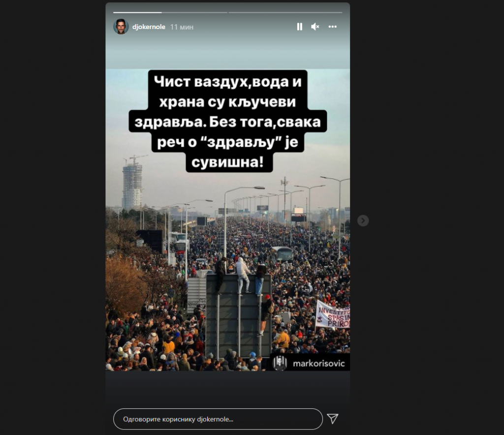Jump to the second story progress segment

point(194,12)
